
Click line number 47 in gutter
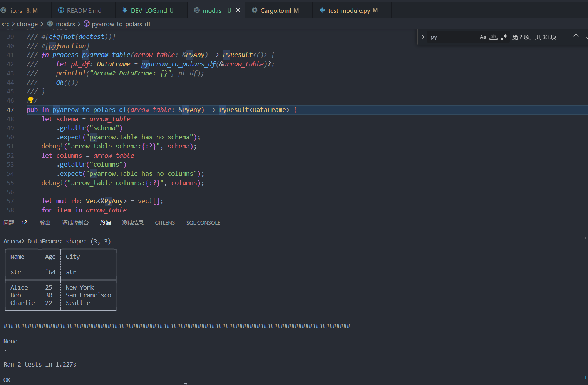pos(10,110)
